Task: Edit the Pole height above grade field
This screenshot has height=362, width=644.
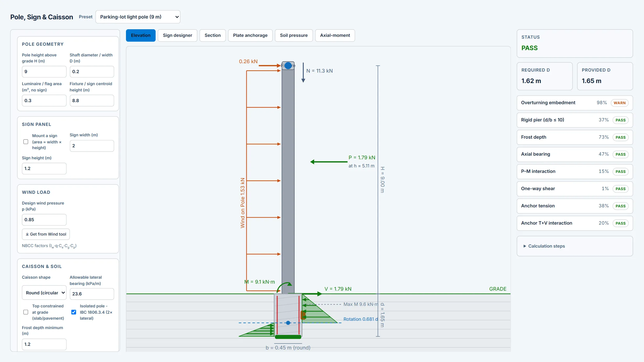Action: click(x=44, y=72)
